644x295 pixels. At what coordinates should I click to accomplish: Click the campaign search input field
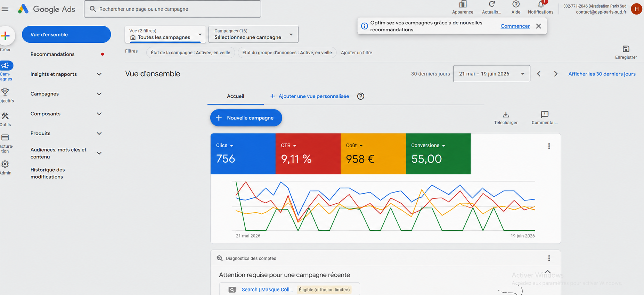172,9
